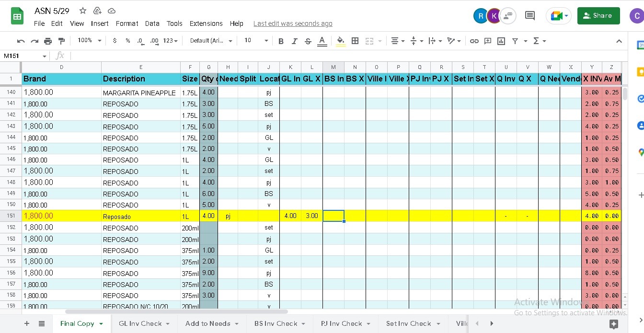The width and height of the screenshot is (644, 333).
Task: Open the Format menu
Action: (x=127, y=23)
